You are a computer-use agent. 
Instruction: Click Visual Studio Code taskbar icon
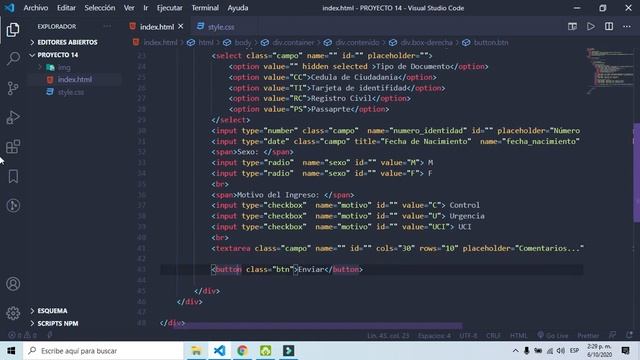point(219,351)
